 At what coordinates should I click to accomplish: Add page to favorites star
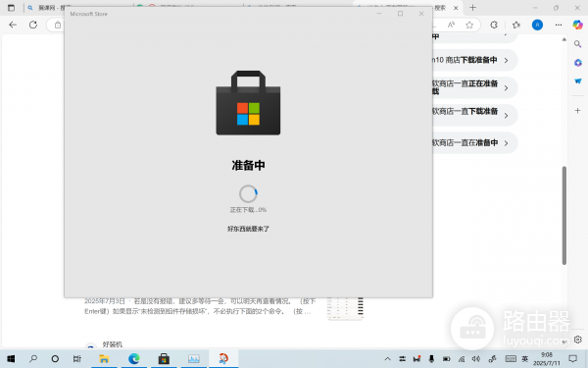[469, 25]
